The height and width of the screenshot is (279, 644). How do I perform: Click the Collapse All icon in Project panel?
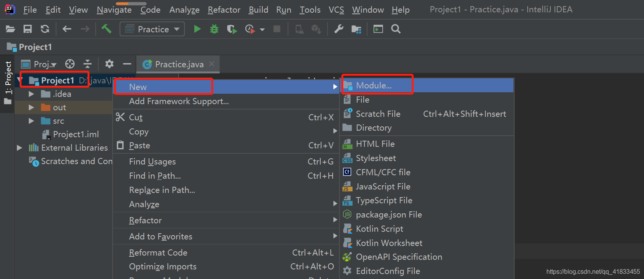(88, 64)
